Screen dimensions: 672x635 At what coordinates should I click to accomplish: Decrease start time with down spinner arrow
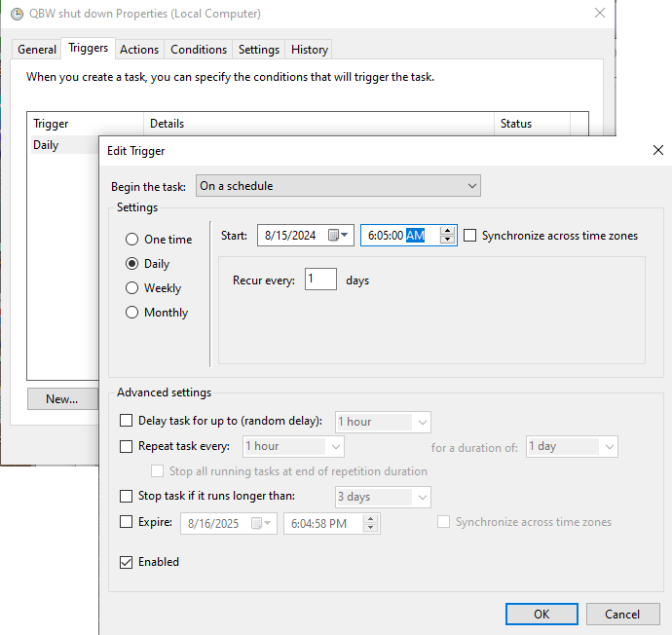[x=447, y=241]
